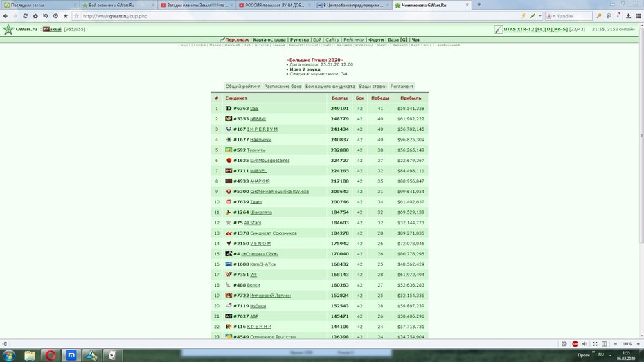Click the #5300 syndicate red cross emblem
Image resolution: width=644 pixels, height=362 pixels.
(x=229, y=192)
